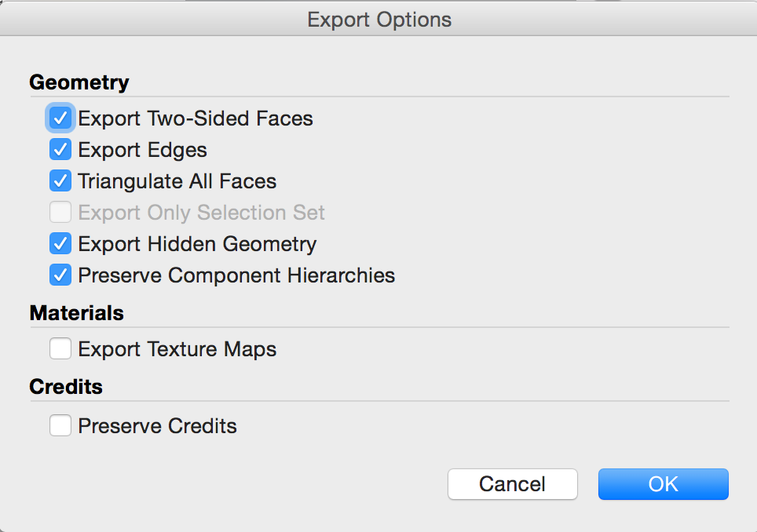This screenshot has height=532, width=757.
Task: Turn Export Hidden Geometry back on
Action: (x=60, y=243)
